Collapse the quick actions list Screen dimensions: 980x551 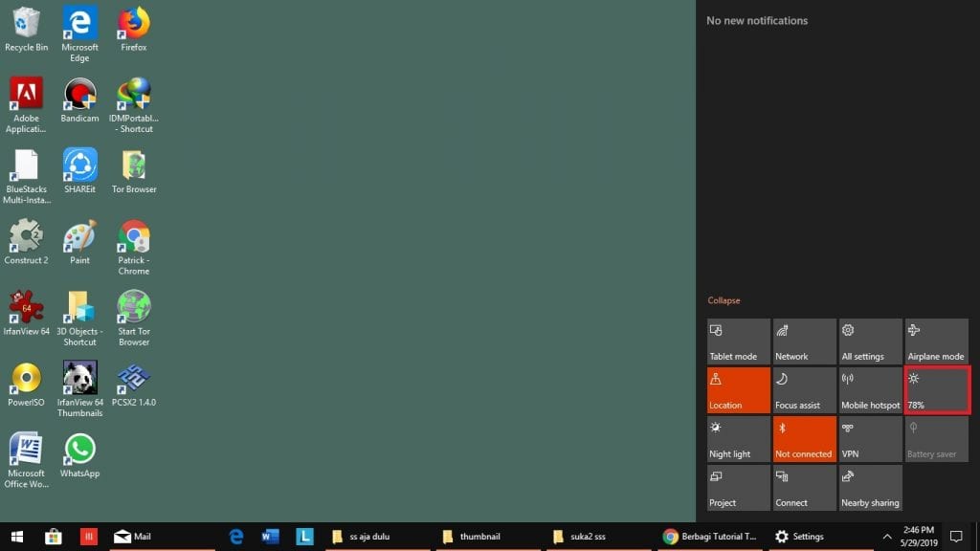pyautogui.click(x=724, y=300)
